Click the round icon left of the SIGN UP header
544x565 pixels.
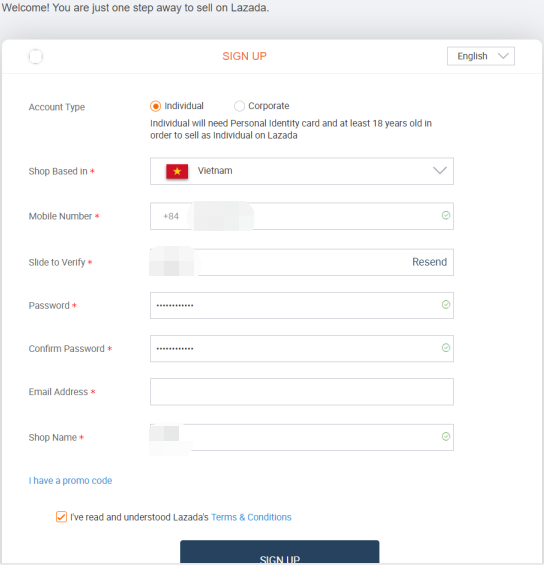click(x=36, y=57)
